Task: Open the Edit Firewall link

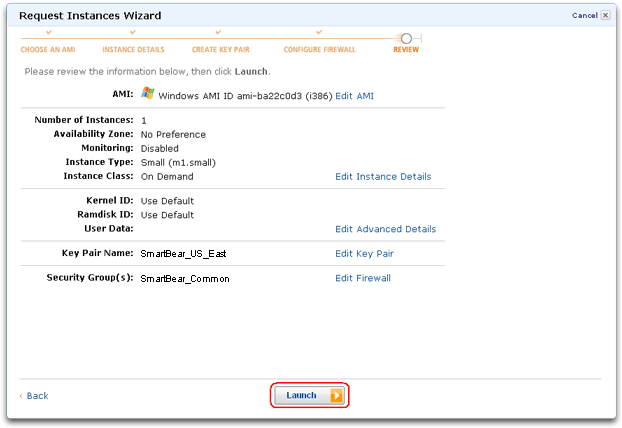Action: [363, 278]
